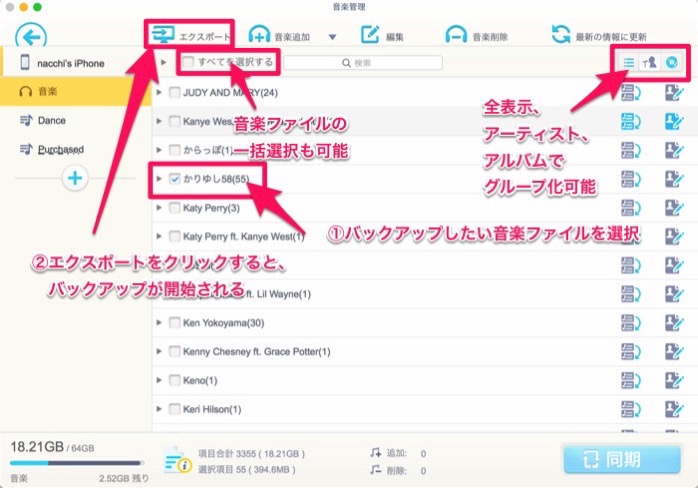Click the back arrow icon

(31, 38)
